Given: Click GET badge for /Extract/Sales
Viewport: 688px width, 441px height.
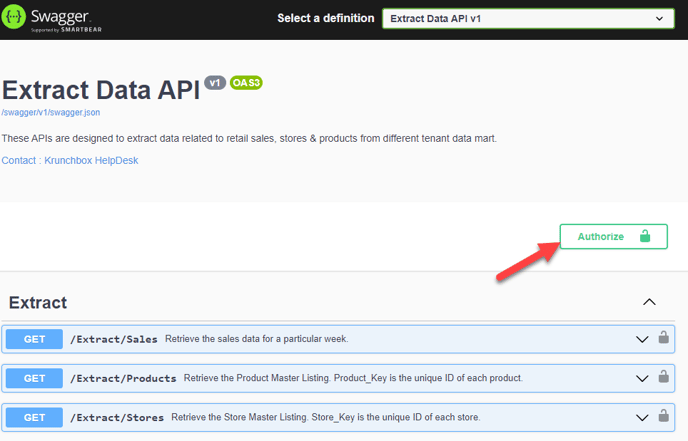Looking at the screenshot, I should click(x=34, y=339).
